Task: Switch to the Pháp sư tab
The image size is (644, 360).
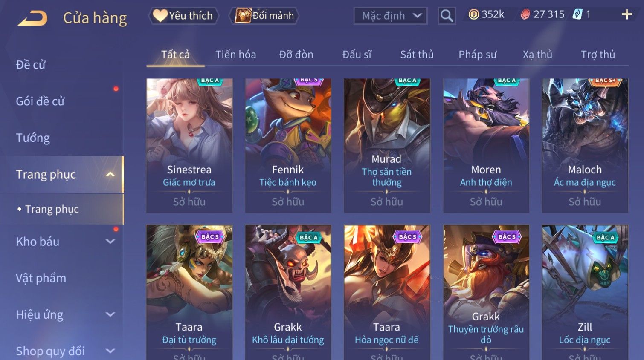Action: tap(478, 55)
